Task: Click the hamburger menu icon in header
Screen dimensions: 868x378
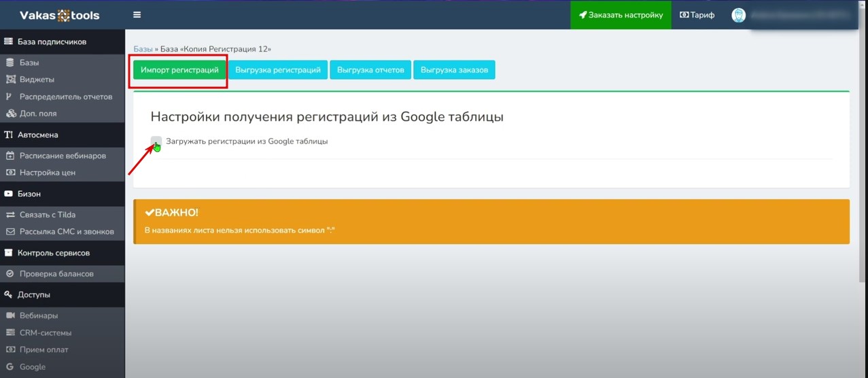Action: 137,15
